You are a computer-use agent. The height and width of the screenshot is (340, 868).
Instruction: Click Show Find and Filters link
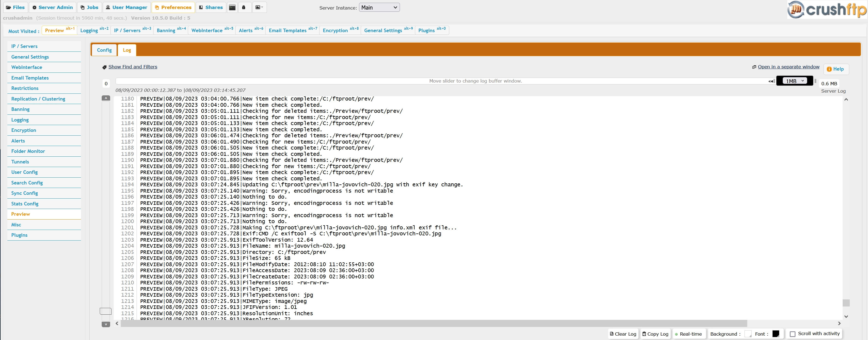click(133, 67)
